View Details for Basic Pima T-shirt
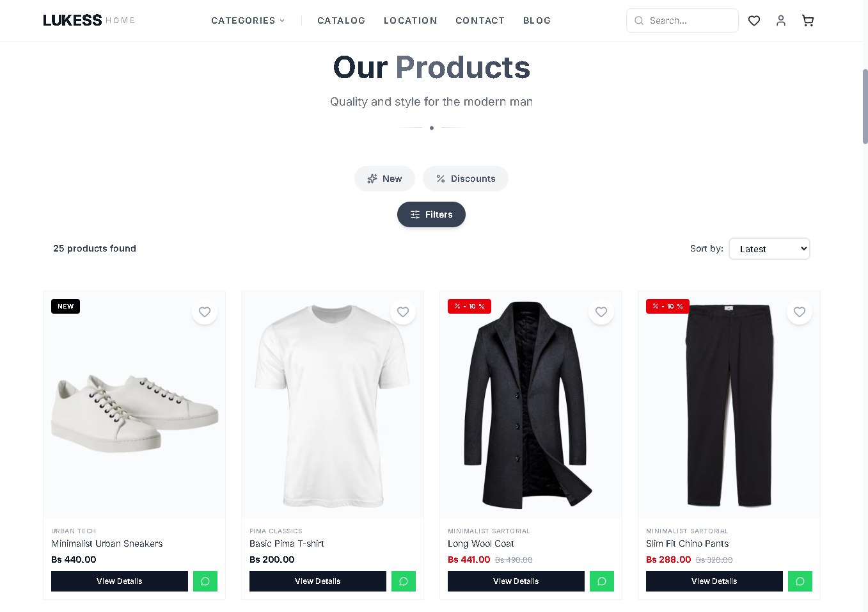This screenshot has width=868, height=612. coord(318,581)
